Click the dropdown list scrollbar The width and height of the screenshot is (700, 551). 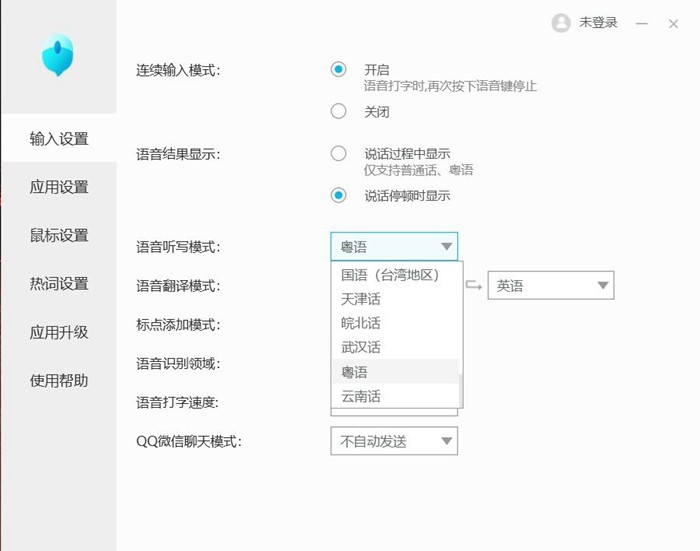[x=460, y=389]
